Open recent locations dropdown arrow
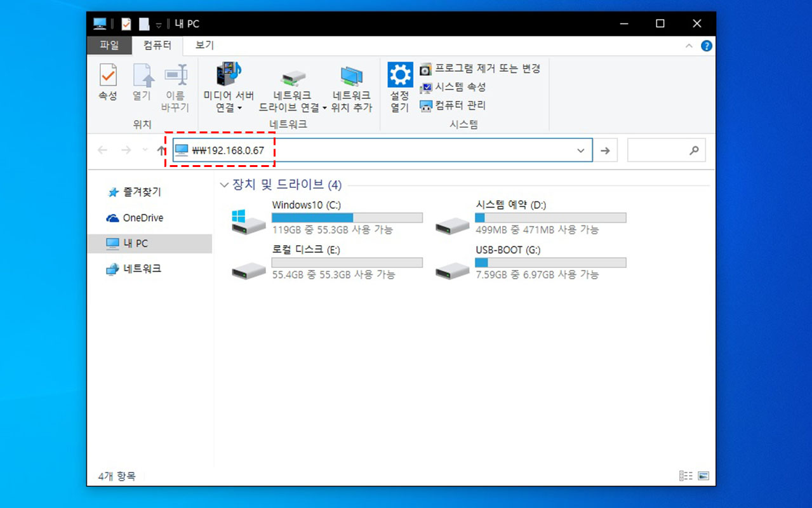The image size is (812, 508). click(145, 150)
